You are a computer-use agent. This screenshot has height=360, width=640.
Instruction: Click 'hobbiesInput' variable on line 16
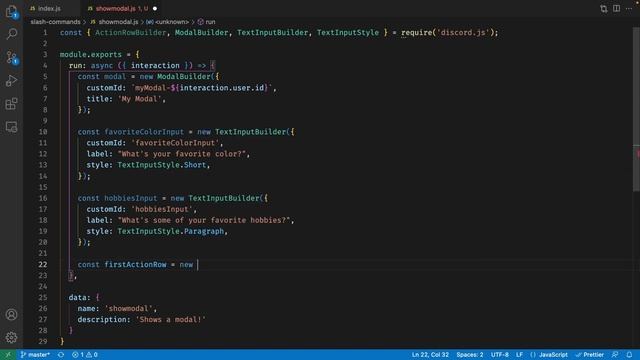point(131,198)
